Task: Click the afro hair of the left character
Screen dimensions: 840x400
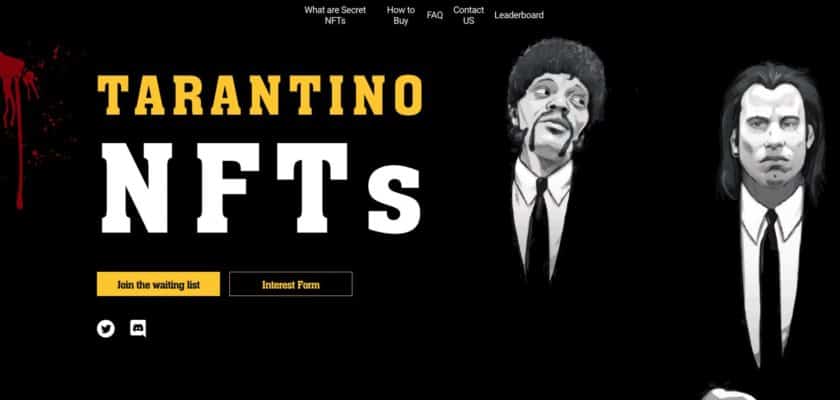Action: (x=556, y=67)
